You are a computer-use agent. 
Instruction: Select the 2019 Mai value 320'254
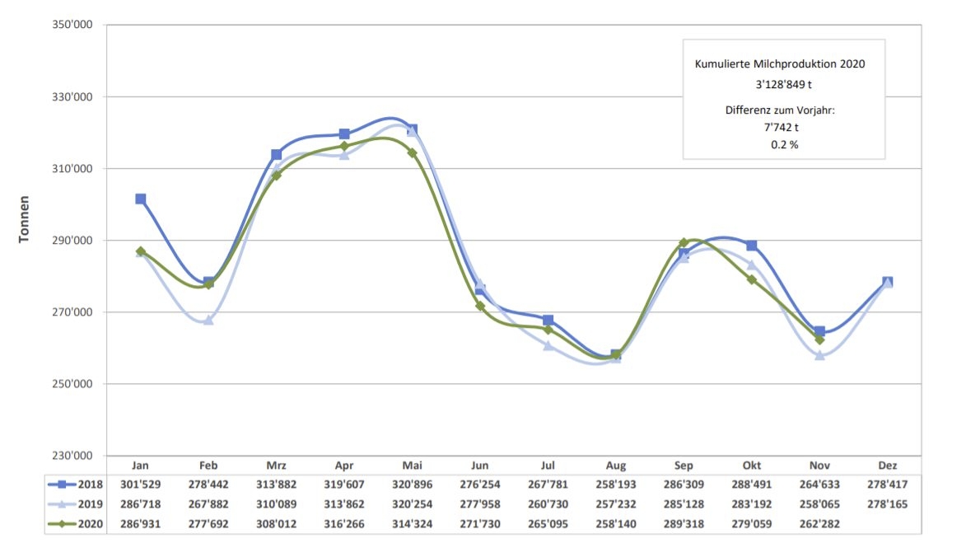[412, 503]
